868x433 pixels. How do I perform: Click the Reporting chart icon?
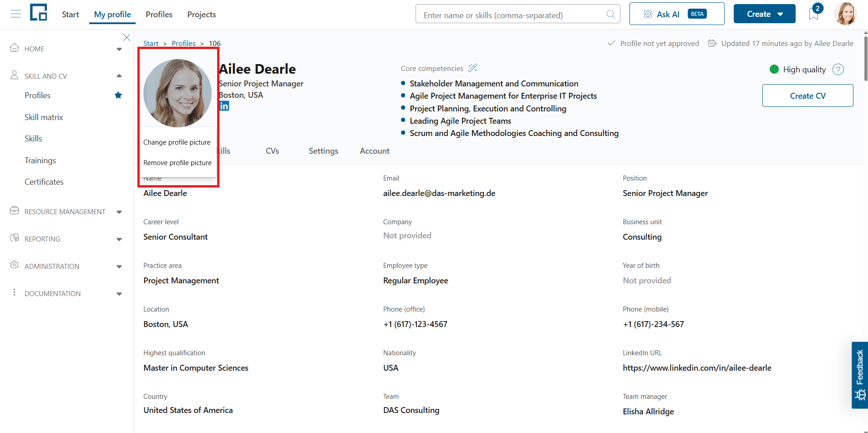click(15, 238)
